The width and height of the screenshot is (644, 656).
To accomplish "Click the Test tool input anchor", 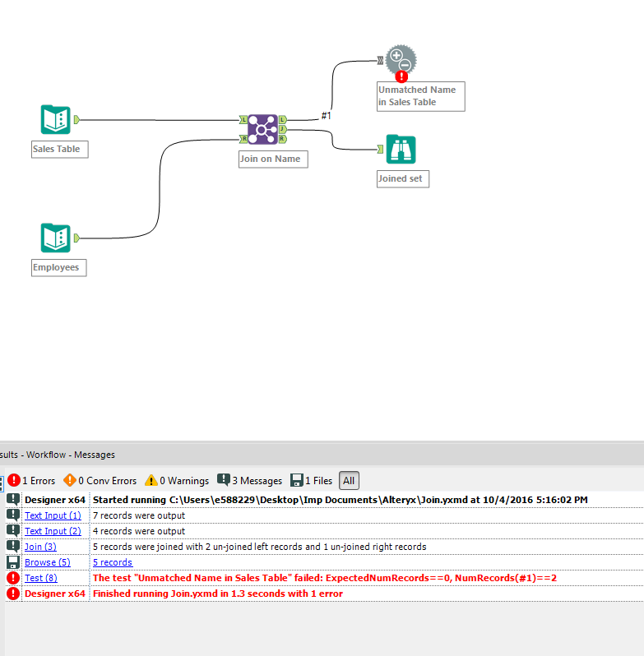I will [x=380, y=61].
